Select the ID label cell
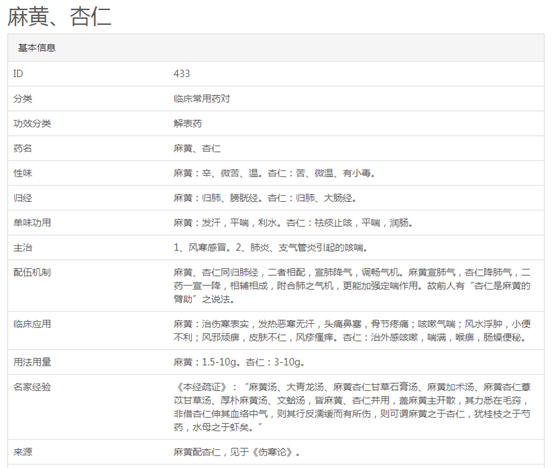The width and height of the screenshot is (554, 468). (x=18, y=73)
